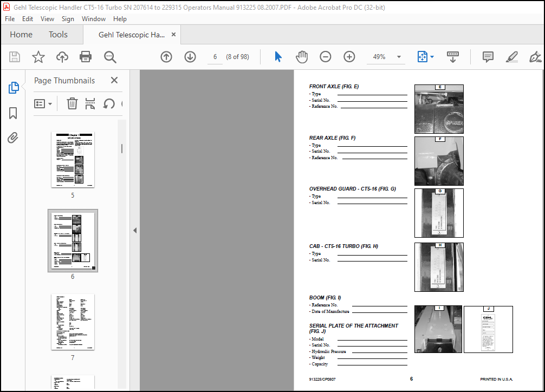Click the 913225/CP0807 footer code
The width and height of the screenshot is (545, 392).
coord(322,379)
